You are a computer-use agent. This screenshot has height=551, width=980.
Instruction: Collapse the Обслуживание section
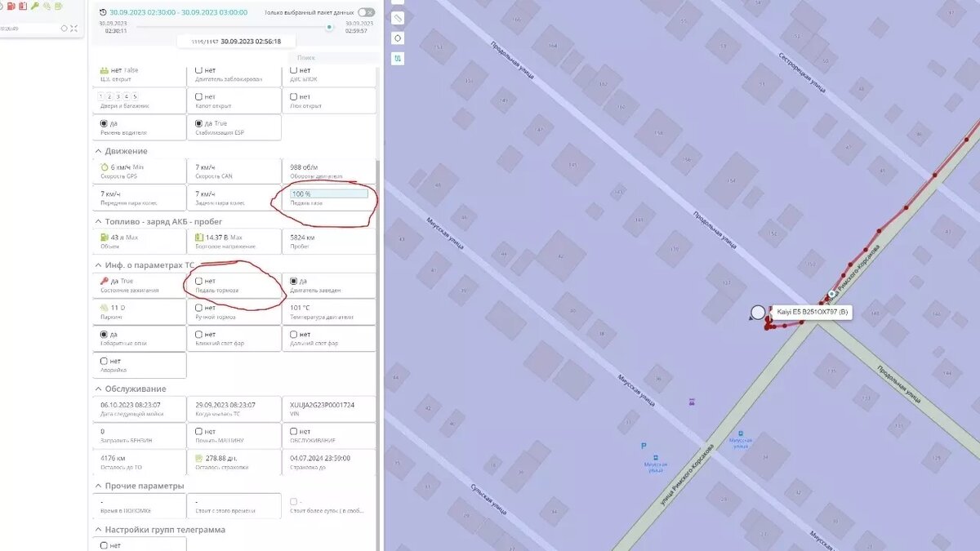point(98,389)
